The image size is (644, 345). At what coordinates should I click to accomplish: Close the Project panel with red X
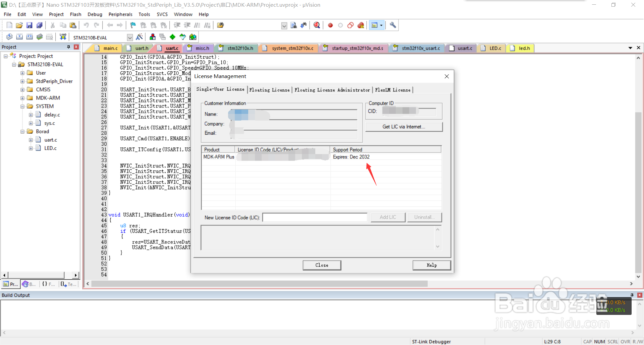click(x=76, y=47)
